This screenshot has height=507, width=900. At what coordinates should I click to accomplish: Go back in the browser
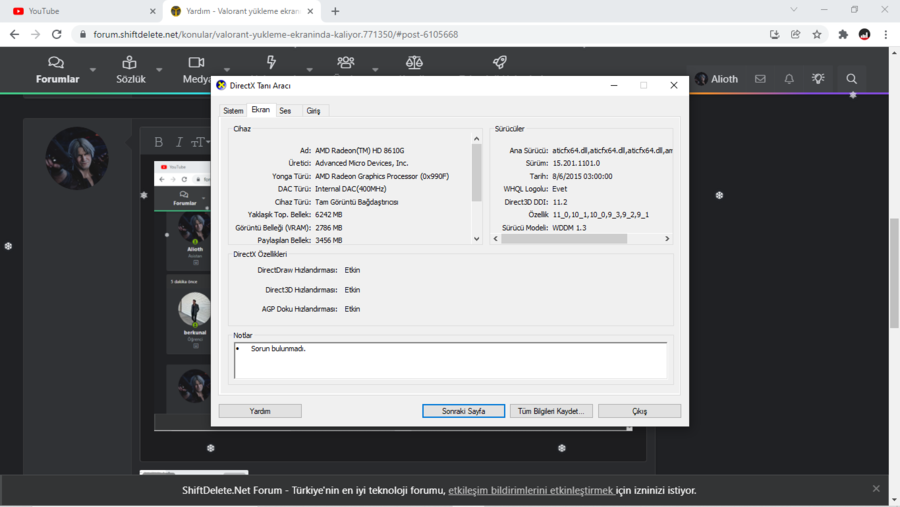tap(14, 34)
